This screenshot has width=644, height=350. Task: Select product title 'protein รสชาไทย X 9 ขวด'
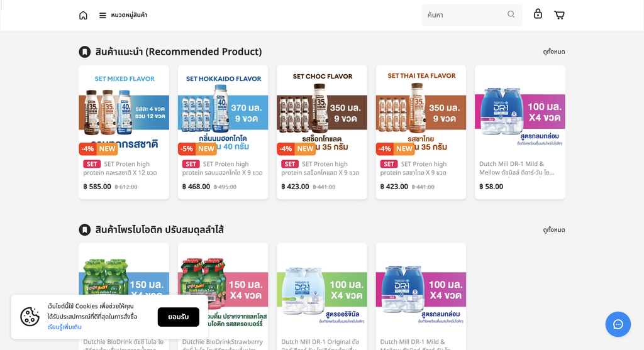tap(413, 173)
